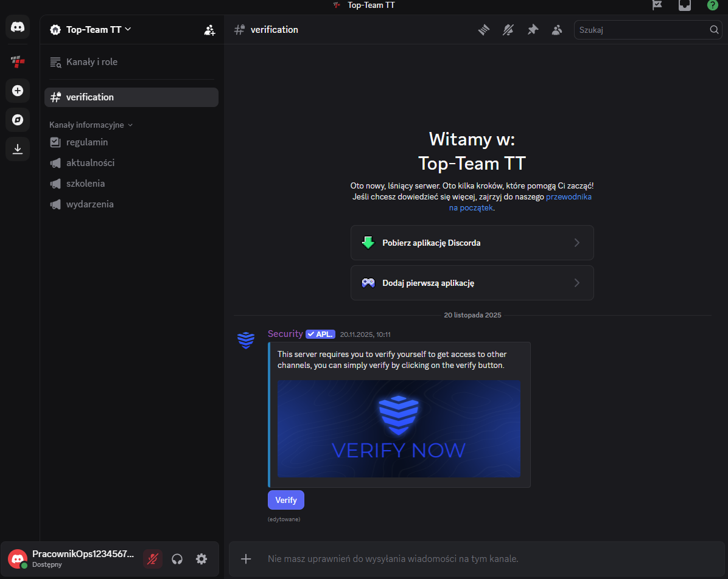
Task: Click the (edytowane) label under the message
Action: 284,519
